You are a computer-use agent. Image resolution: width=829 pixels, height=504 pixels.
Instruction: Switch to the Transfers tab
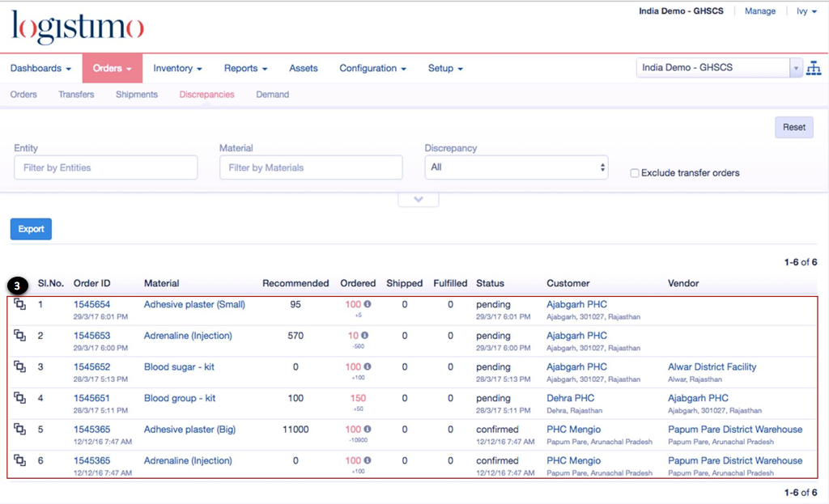tap(76, 95)
